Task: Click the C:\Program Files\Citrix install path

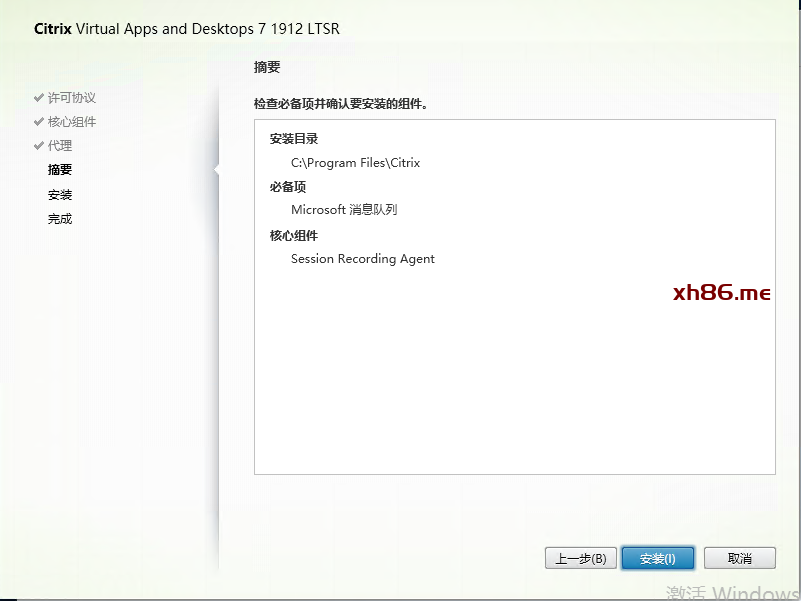Action: tap(355, 163)
